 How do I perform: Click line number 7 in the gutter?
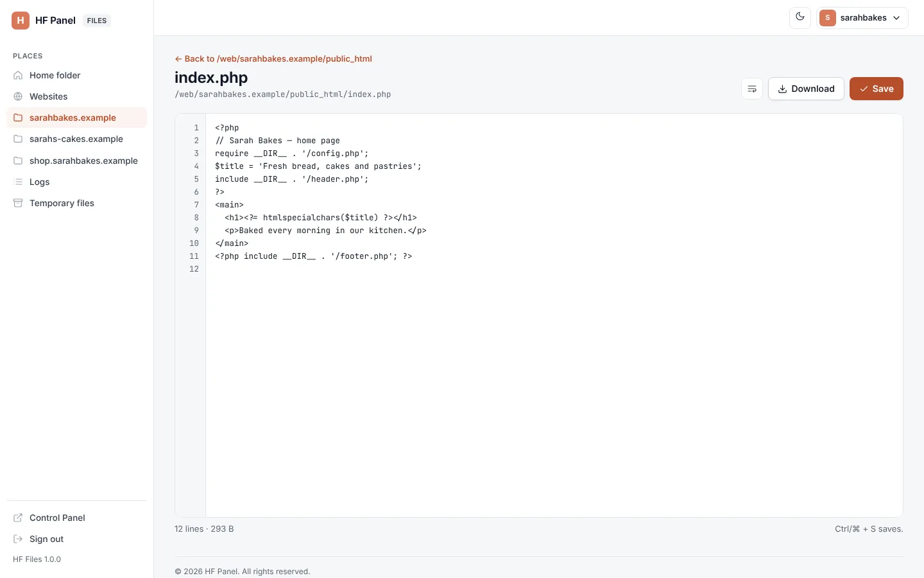pyautogui.click(x=196, y=205)
